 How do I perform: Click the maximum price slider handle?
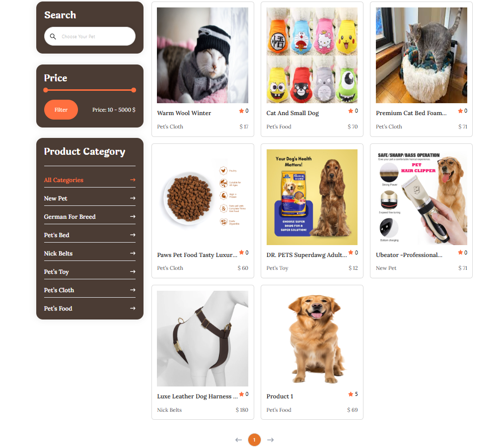click(x=134, y=90)
